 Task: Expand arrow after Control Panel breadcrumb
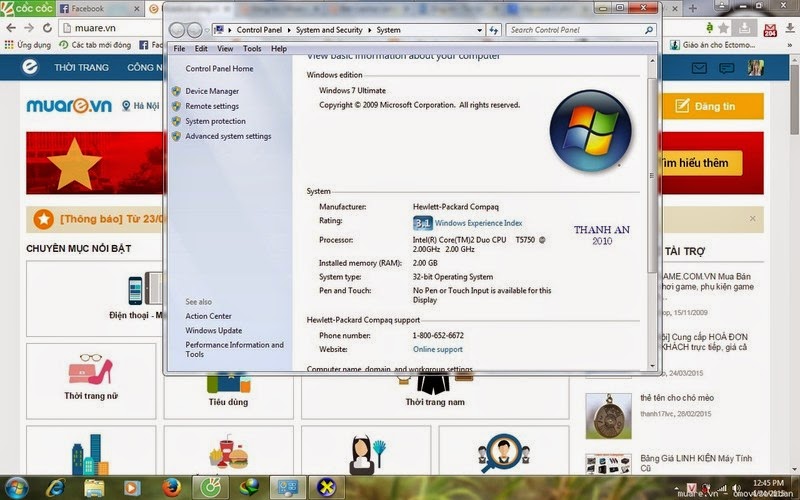click(x=289, y=30)
